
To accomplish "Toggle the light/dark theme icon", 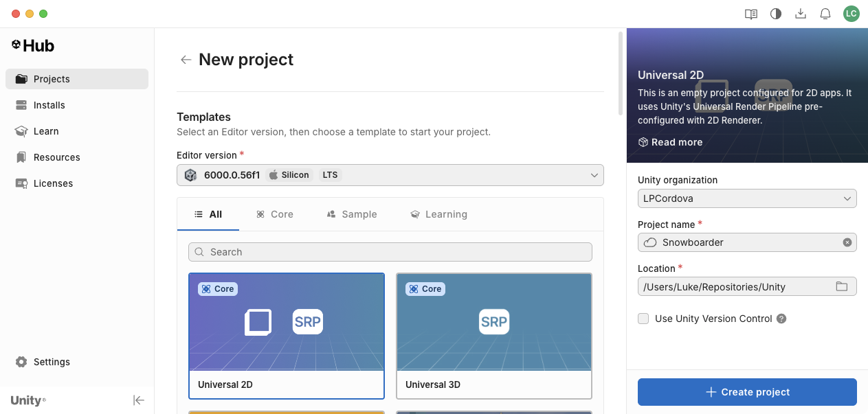I will [x=776, y=14].
